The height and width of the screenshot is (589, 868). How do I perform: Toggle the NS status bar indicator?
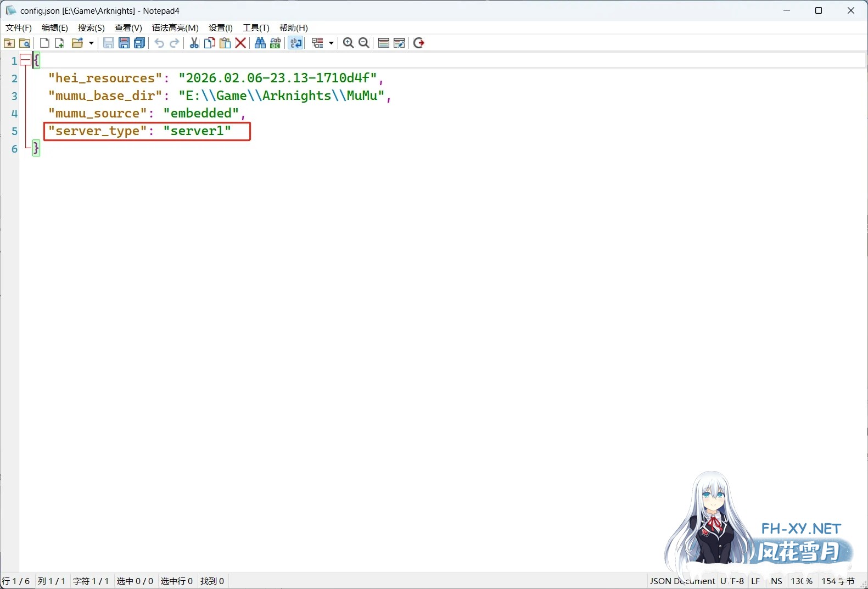[776, 581]
